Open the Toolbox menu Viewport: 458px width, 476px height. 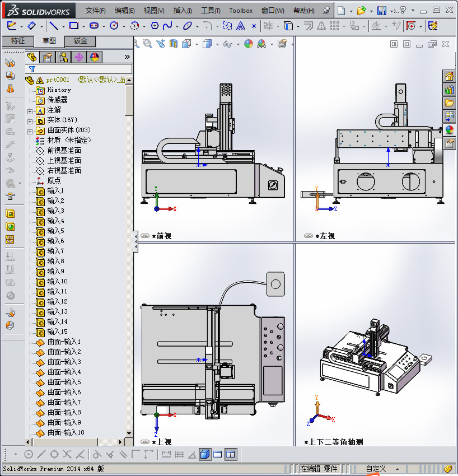[241, 11]
